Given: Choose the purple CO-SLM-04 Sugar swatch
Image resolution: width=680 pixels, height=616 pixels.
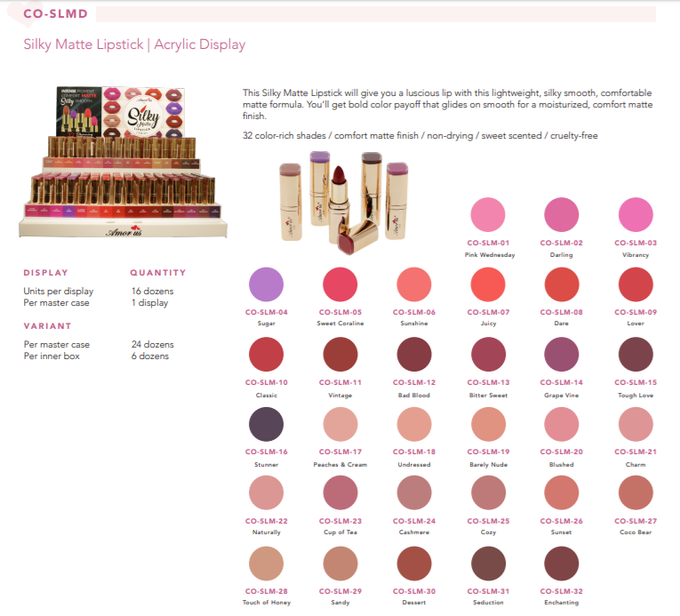Looking at the screenshot, I should tap(267, 284).
